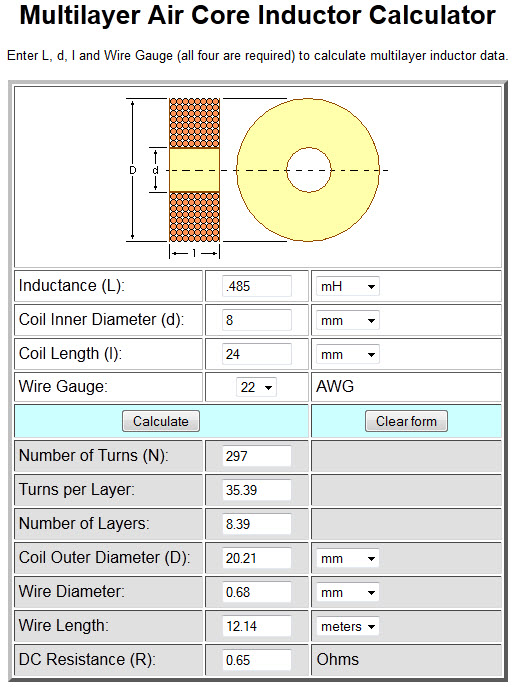The height and width of the screenshot is (687, 519).
Task: Click the 'Wire Length:' label
Action: pyautogui.click(x=64, y=626)
